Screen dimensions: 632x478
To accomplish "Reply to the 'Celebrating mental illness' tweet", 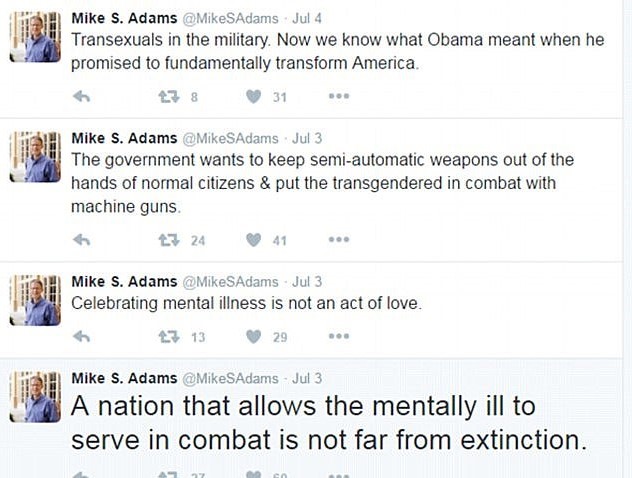I will [x=83, y=337].
